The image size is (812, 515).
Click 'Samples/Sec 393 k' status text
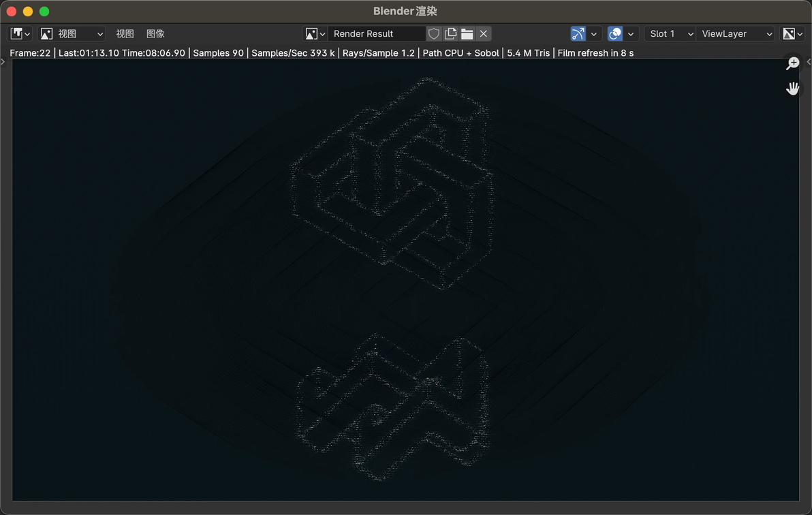click(x=293, y=53)
